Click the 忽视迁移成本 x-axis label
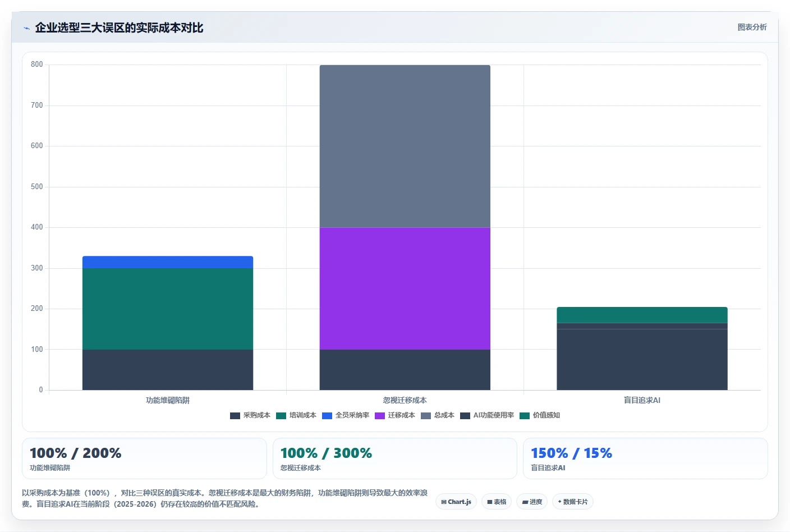This screenshot has height=532, width=790. pyautogui.click(x=405, y=400)
